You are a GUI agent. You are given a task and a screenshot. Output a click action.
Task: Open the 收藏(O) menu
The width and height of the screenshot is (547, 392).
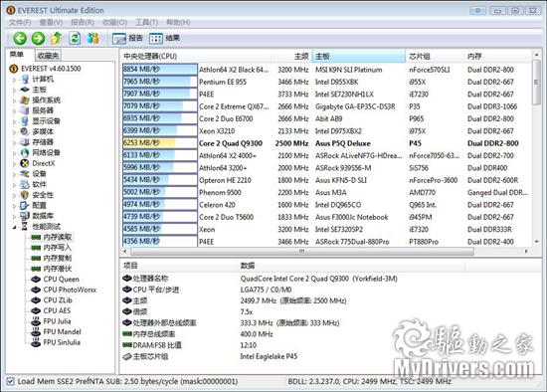click(x=114, y=22)
